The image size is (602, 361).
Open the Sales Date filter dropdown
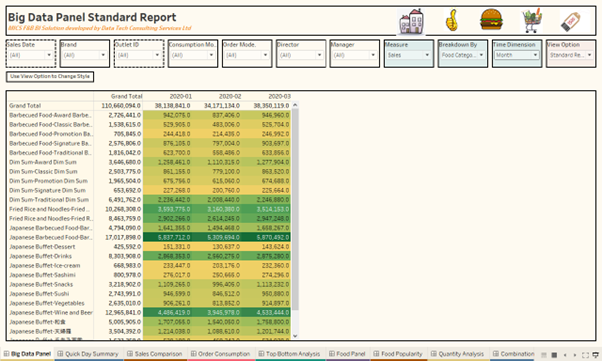(30, 55)
